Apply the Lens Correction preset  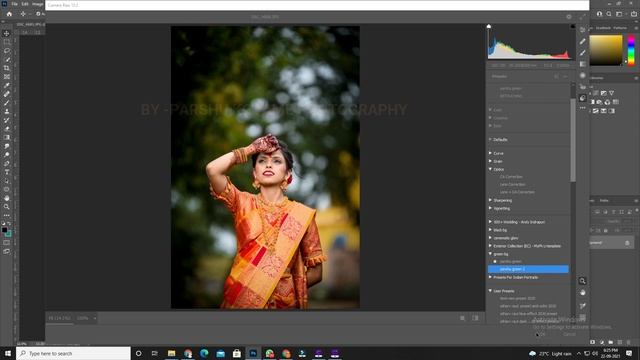[x=512, y=184]
